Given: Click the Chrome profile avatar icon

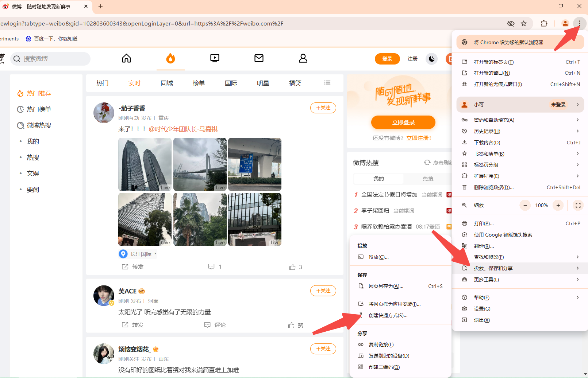Looking at the screenshot, I should coord(565,23).
